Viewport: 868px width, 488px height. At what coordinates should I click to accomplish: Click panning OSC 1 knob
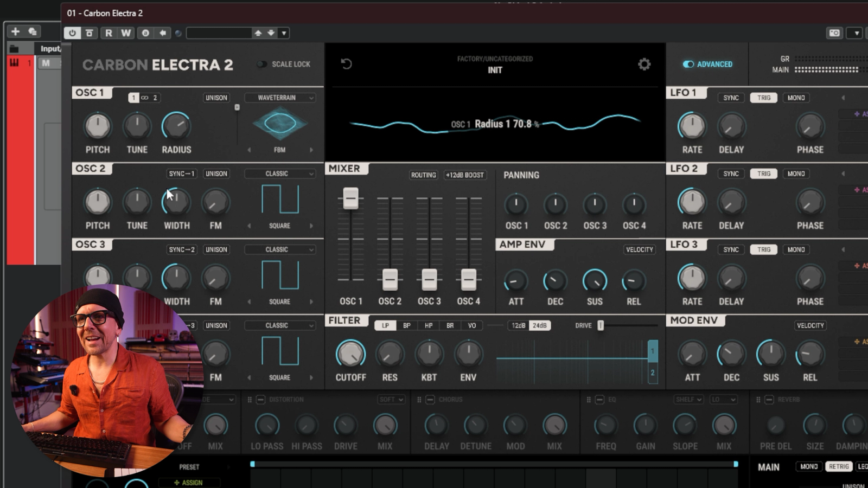[515, 204]
